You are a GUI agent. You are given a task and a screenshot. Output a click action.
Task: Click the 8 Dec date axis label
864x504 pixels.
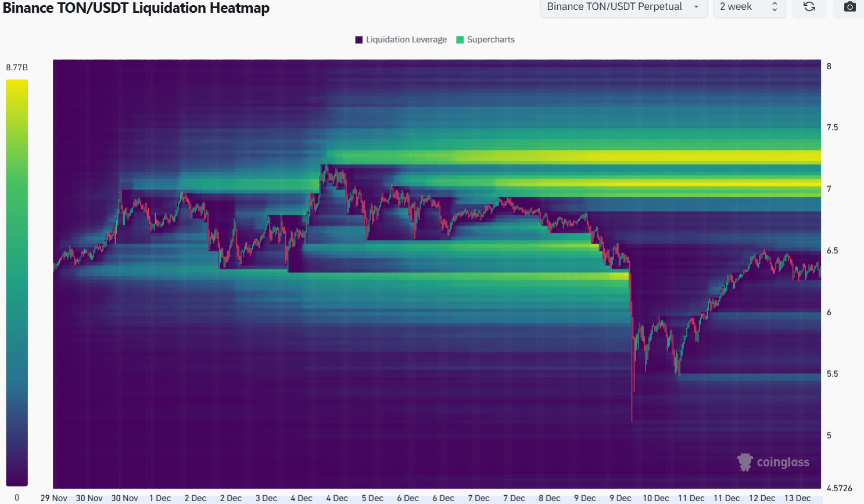coord(550,498)
